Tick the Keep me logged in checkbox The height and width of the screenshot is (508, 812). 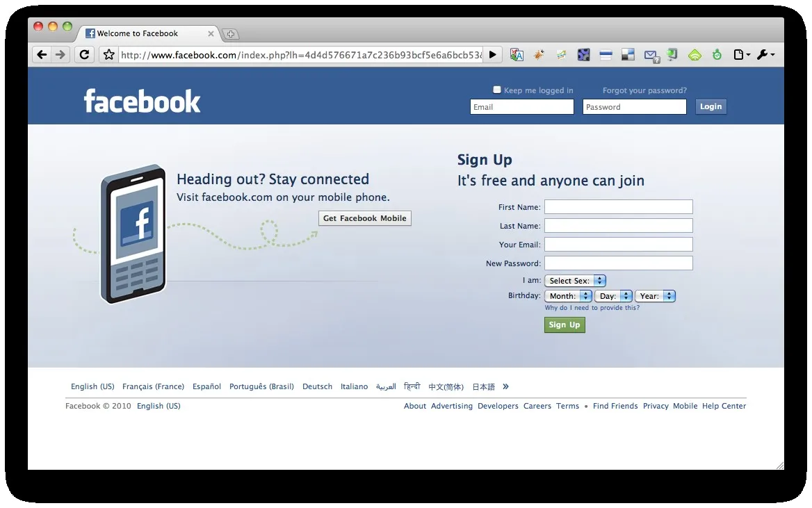tap(497, 90)
